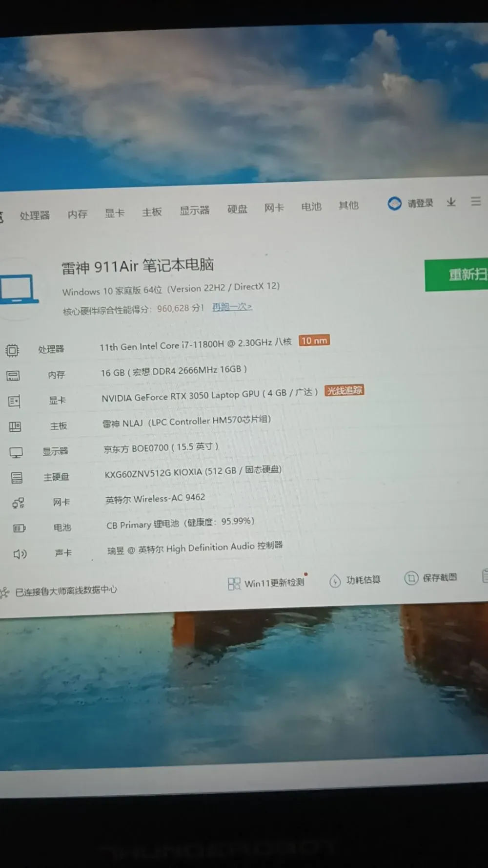Click the 光线追踪 ray tracing badge
The width and height of the screenshot is (488, 868).
[x=345, y=390]
